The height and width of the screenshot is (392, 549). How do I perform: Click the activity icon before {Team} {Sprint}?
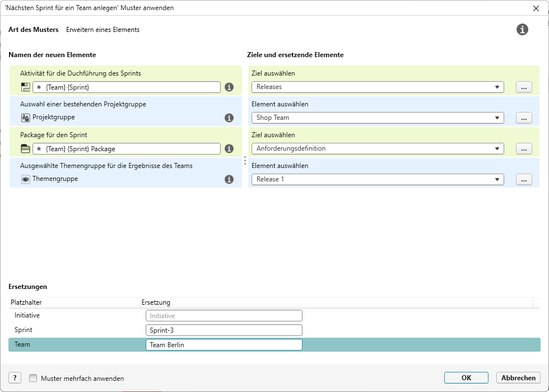(25, 87)
